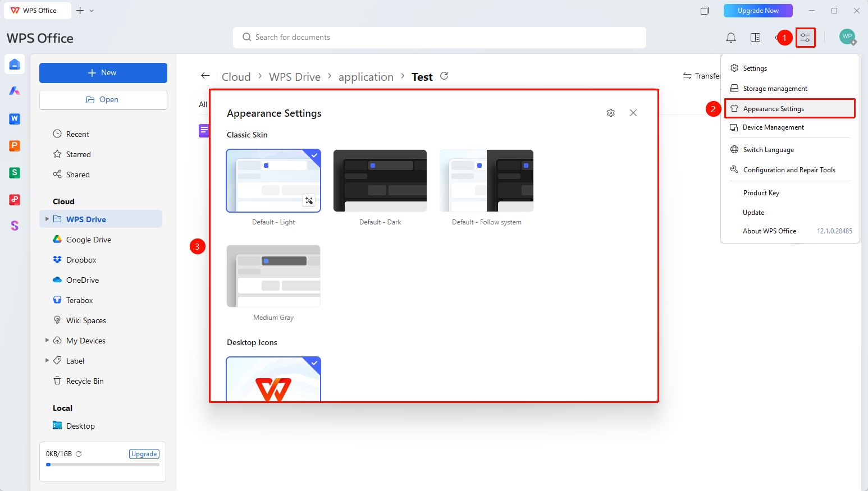Open WPS AI from the sidebar

point(15,91)
